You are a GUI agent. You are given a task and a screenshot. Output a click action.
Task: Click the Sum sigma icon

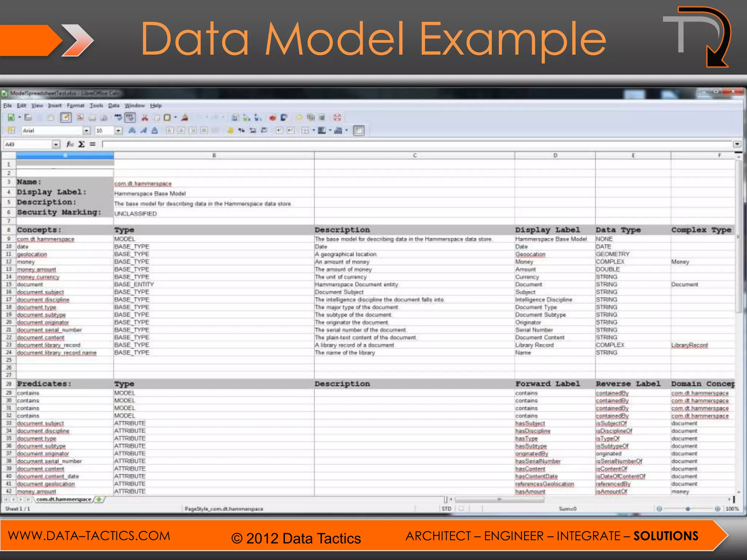(x=81, y=144)
